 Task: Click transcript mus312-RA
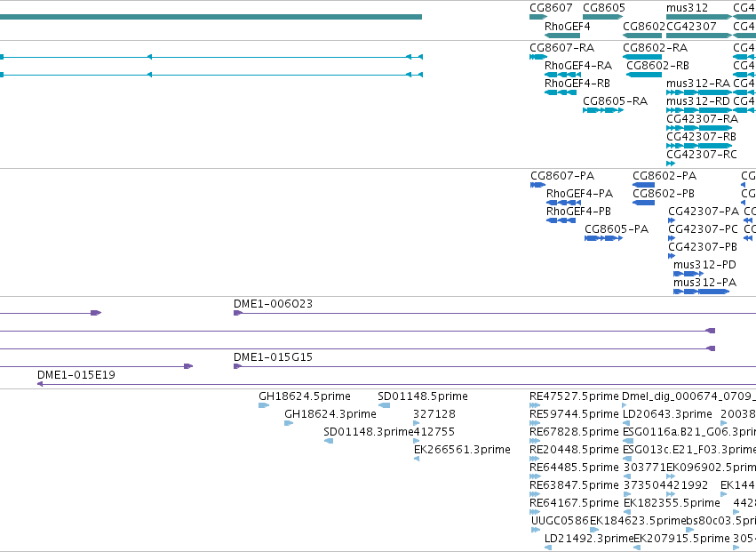coord(698,84)
